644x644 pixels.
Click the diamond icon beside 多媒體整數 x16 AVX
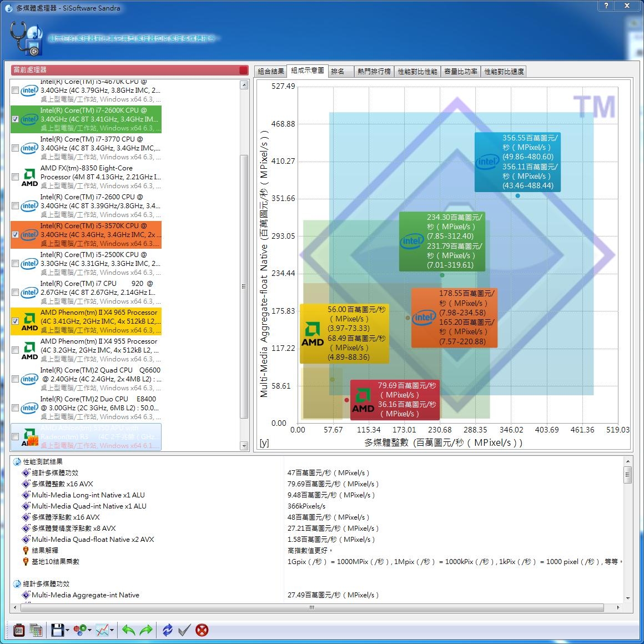tap(26, 484)
